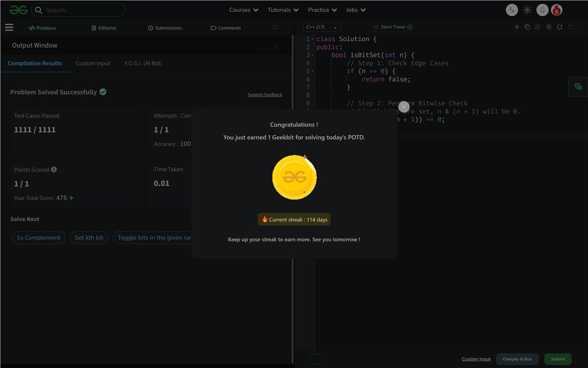Click the Submit button
The image size is (588, 368).
[x=558, y=359]
